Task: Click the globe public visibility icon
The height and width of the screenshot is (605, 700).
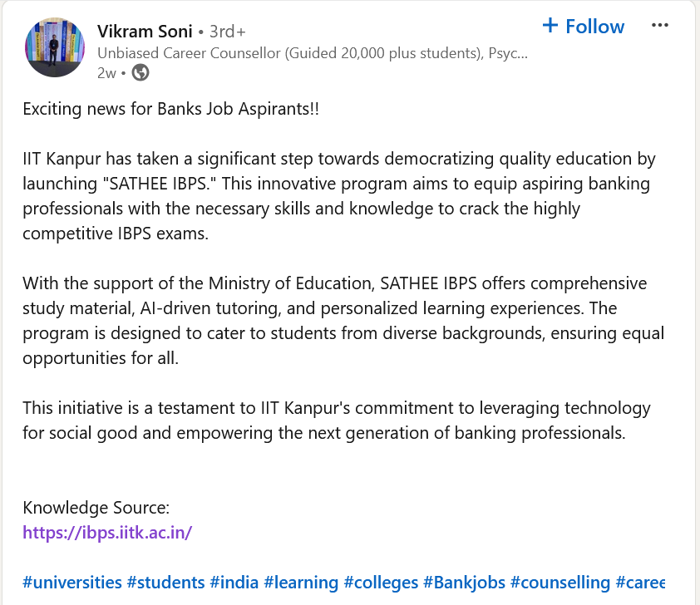Action: [x=140, y=73]
